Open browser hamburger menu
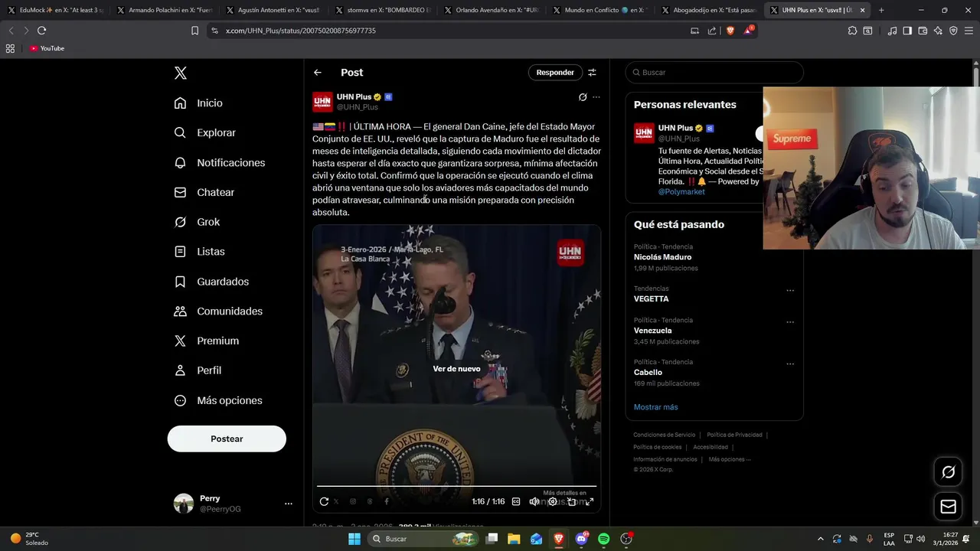Screen dimensions: 980x551 tap(969, 31)
